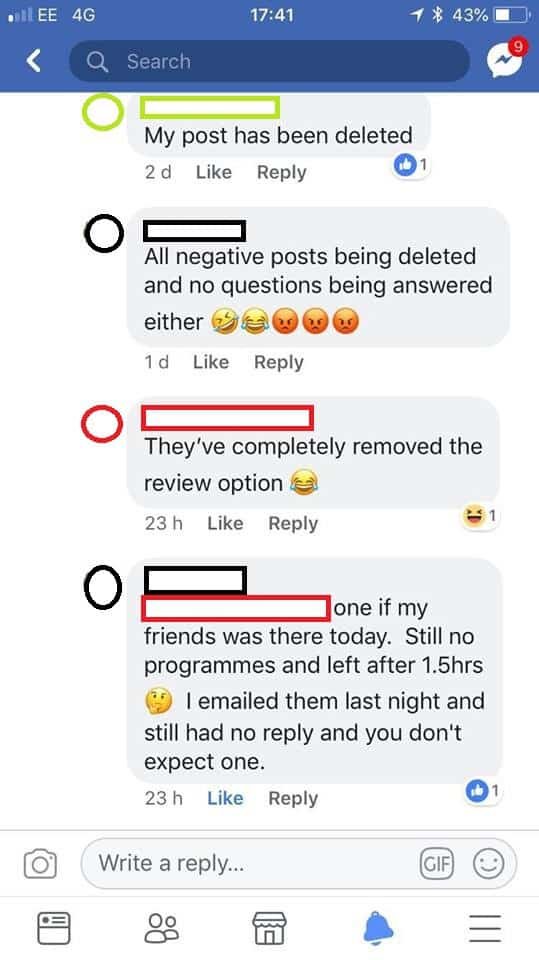Unlike the blue Like on last comment
The image size is (539, 960).
[225, 798]
